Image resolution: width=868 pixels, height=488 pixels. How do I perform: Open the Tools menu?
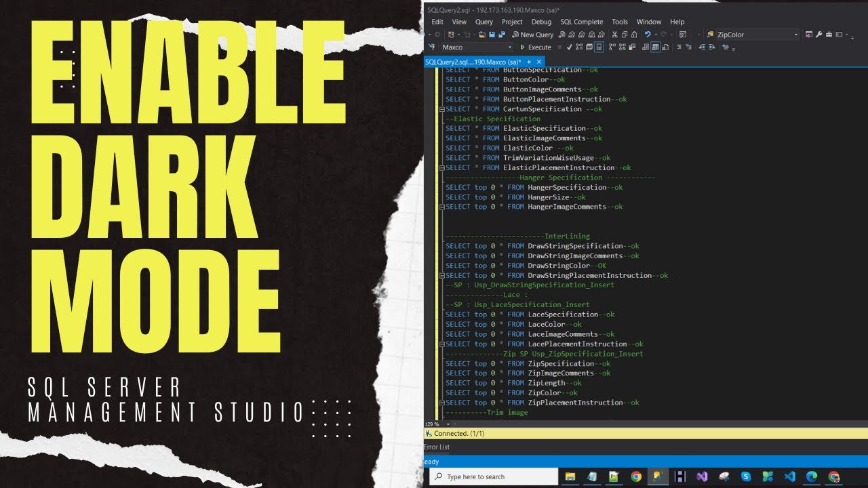(x=620, y=22)
